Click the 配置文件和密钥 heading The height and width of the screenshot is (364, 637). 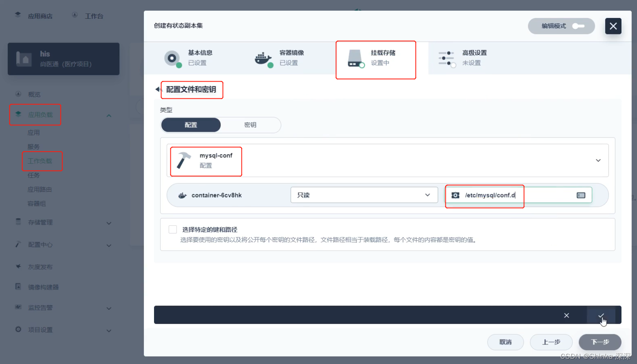click(191, 89)
